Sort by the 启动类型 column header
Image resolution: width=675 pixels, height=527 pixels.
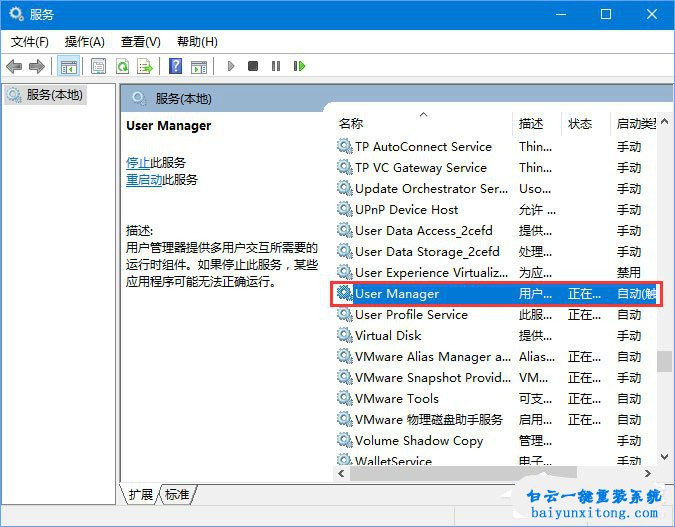636,124
